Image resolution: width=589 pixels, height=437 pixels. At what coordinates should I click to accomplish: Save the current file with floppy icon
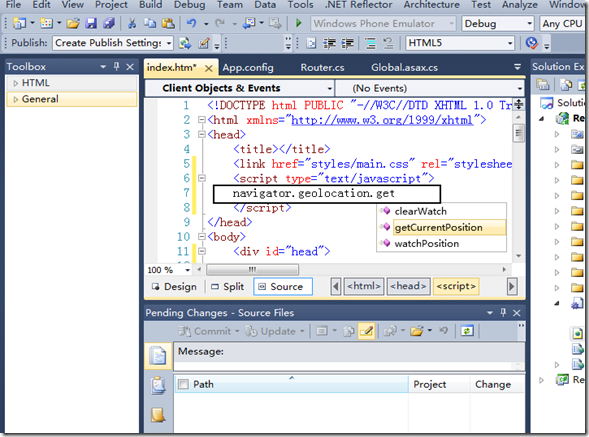click(x=91, y=24)
